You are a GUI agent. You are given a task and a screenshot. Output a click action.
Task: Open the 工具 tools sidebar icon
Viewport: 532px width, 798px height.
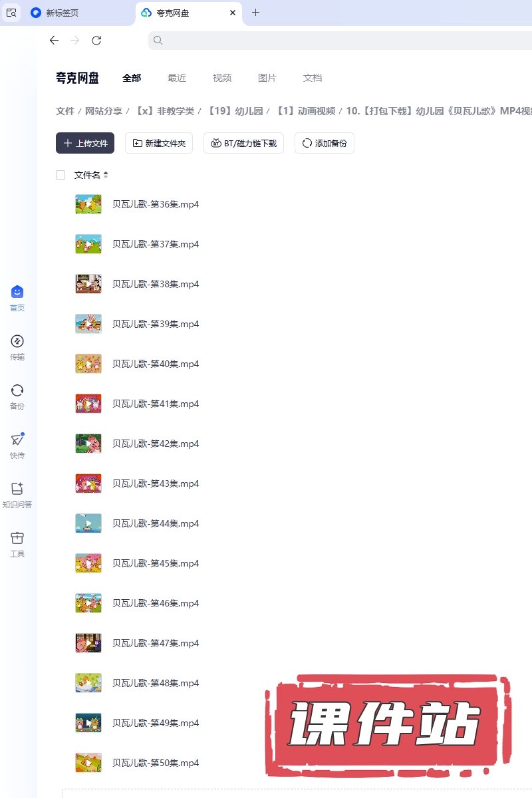pyautogui.click(x=17, y=544)
